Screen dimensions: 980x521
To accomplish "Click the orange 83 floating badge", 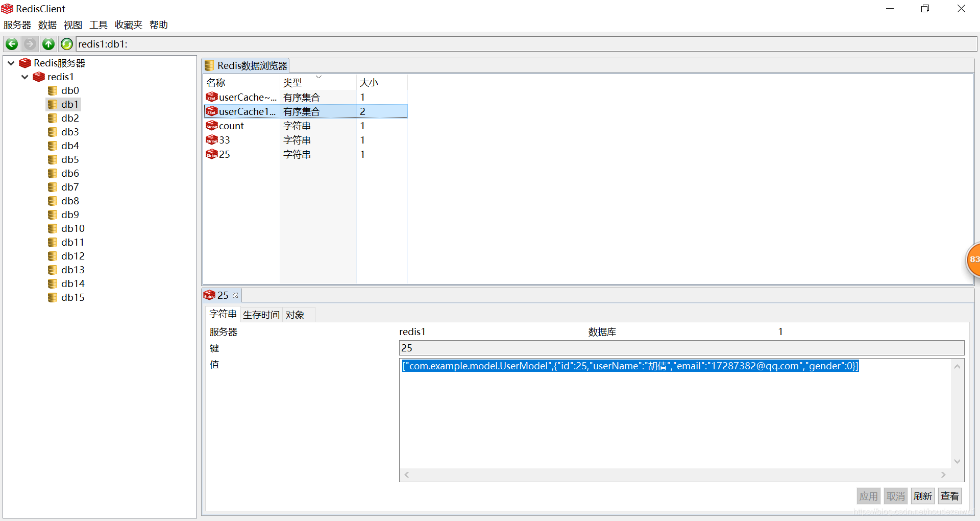I will pyautogui.click(x=973, y=259).
